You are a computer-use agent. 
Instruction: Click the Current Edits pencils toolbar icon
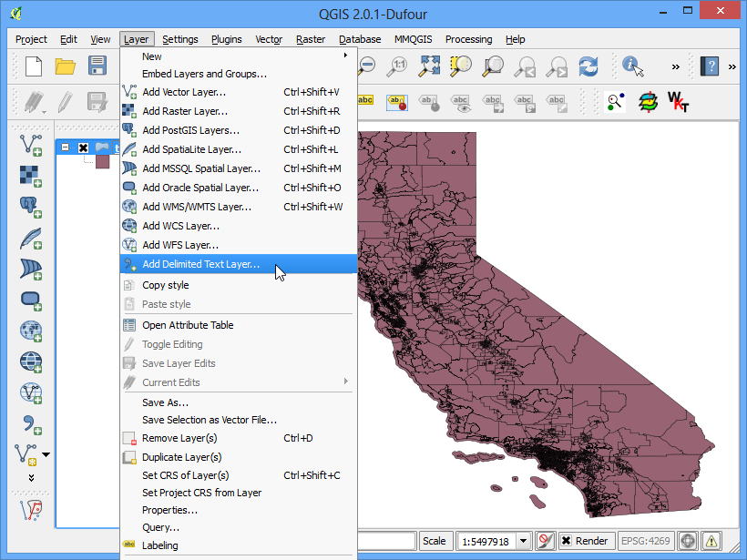coord(35,102)
